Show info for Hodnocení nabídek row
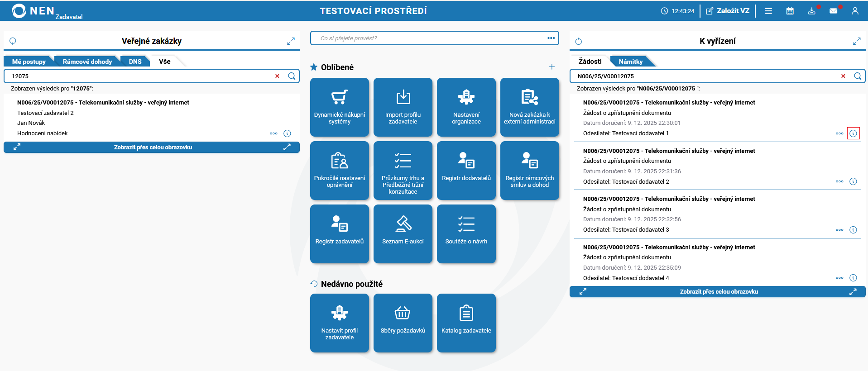Viewport: 868px width, 371px height. point(287,133)
